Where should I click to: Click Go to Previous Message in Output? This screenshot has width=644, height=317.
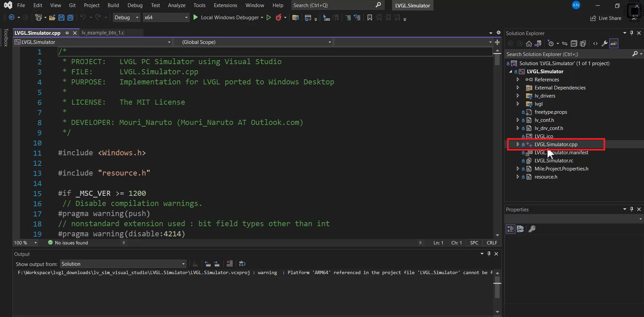[x=208, y=264]
